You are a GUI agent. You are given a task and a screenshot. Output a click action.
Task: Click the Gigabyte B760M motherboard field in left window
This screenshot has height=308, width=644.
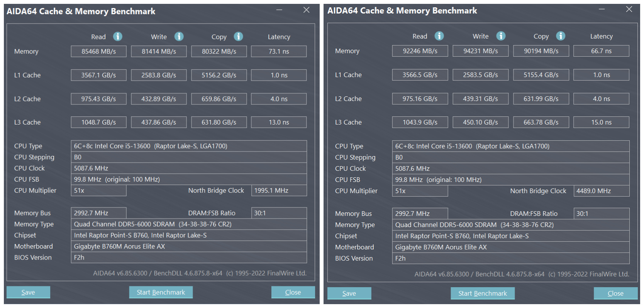pos(188,246)
